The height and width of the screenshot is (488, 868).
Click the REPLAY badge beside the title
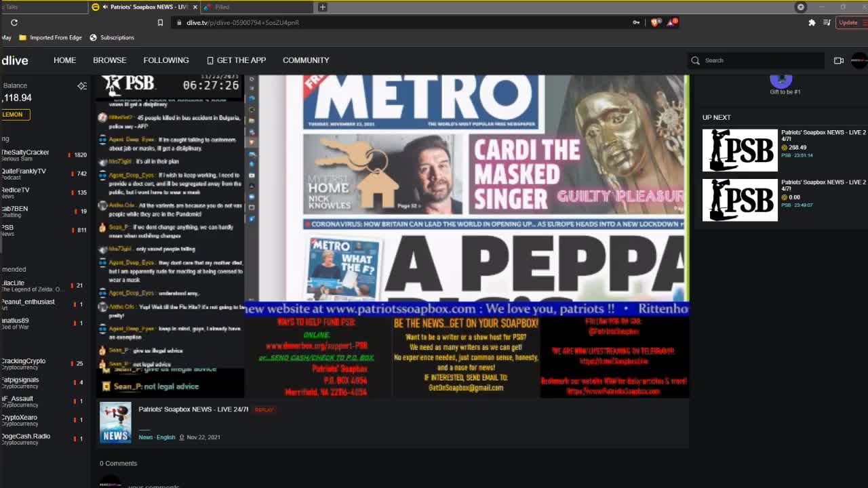click(x=264, y=410)
